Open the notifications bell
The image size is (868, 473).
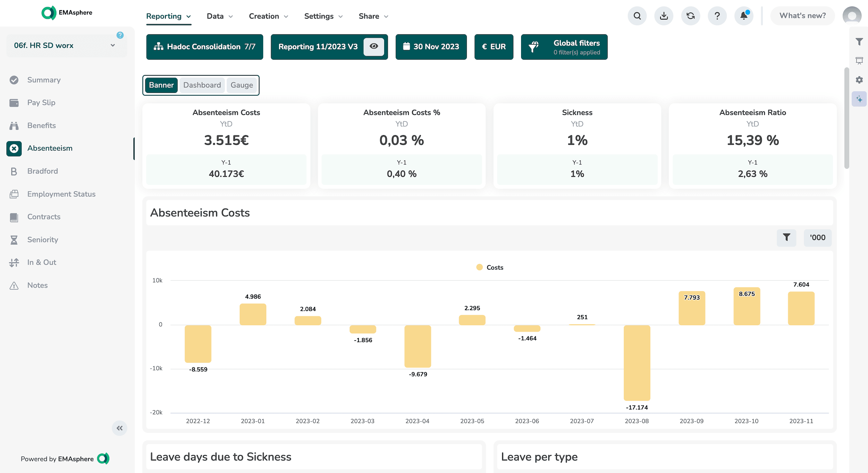point(744,16)
